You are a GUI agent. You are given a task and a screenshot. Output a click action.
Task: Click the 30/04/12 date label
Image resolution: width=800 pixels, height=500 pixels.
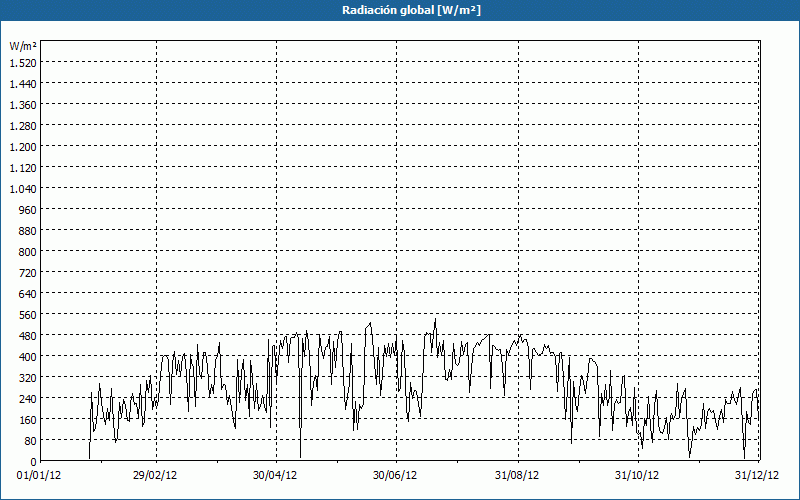pos(275,476)
